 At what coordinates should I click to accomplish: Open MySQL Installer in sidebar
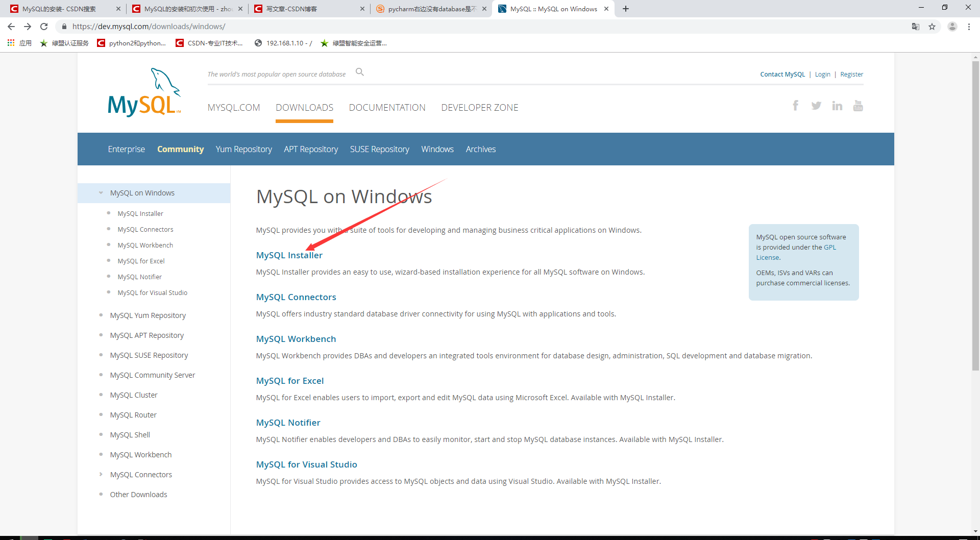(140, 214)
